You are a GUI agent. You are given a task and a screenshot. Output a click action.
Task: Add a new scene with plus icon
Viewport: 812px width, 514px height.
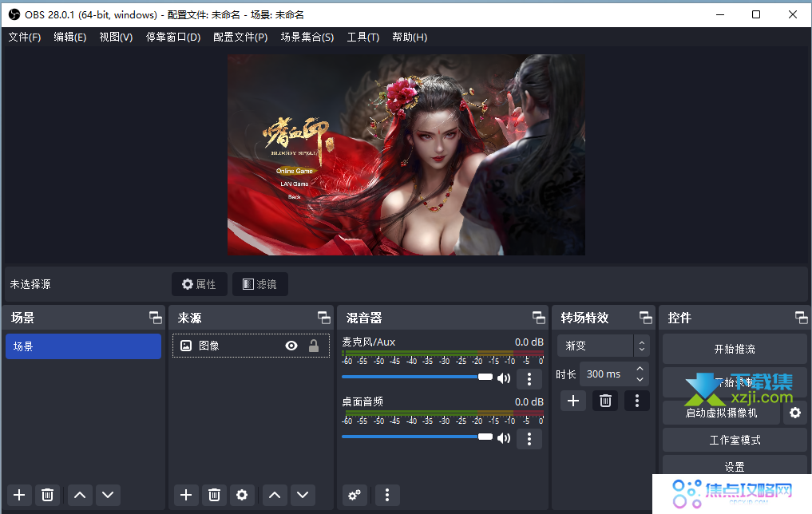pyautogui.click(x=19, y=496)
